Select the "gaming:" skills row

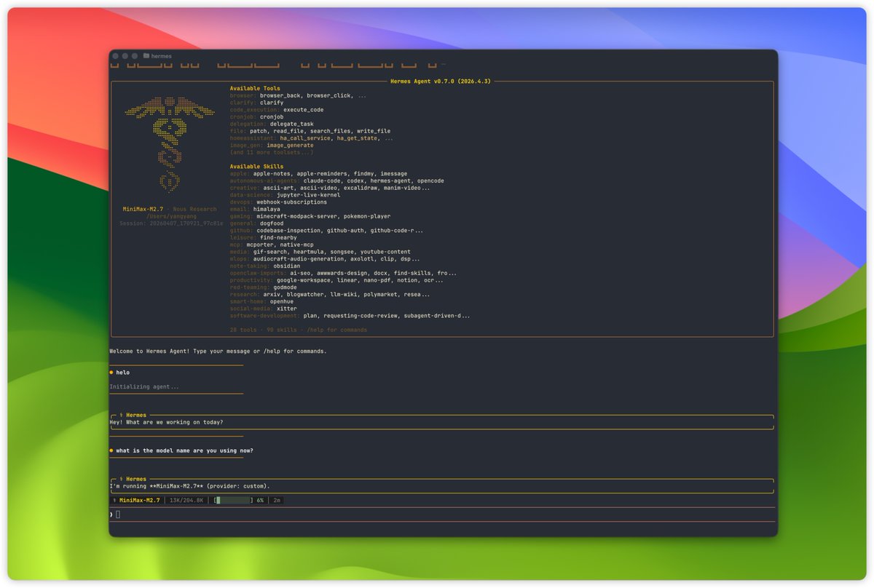click(x=310, y=216)
